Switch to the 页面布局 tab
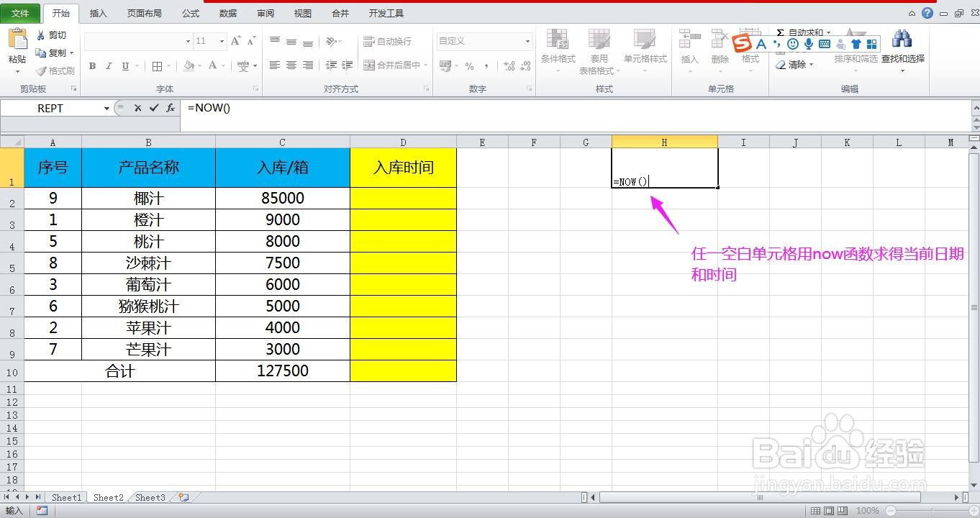This screenshot has height=518, width=980. (145, 13)
